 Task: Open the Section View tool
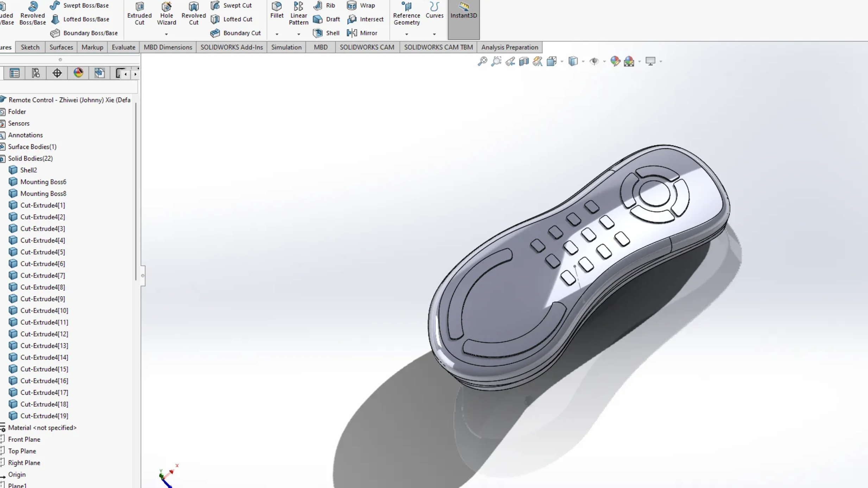pyautogui.click(x=524, y=61)
